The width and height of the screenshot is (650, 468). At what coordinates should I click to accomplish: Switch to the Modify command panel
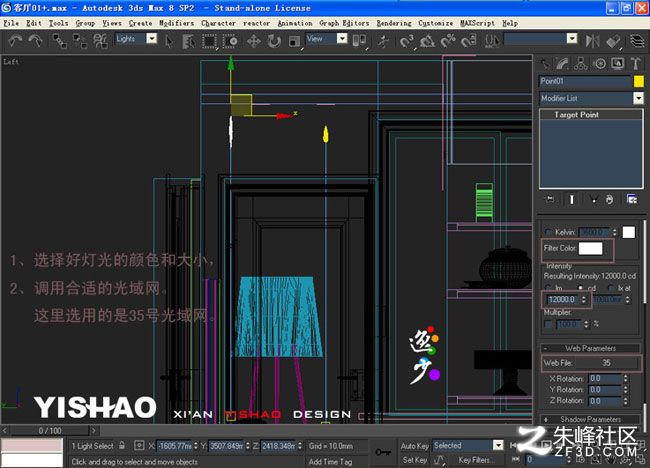tap(563, 64)
